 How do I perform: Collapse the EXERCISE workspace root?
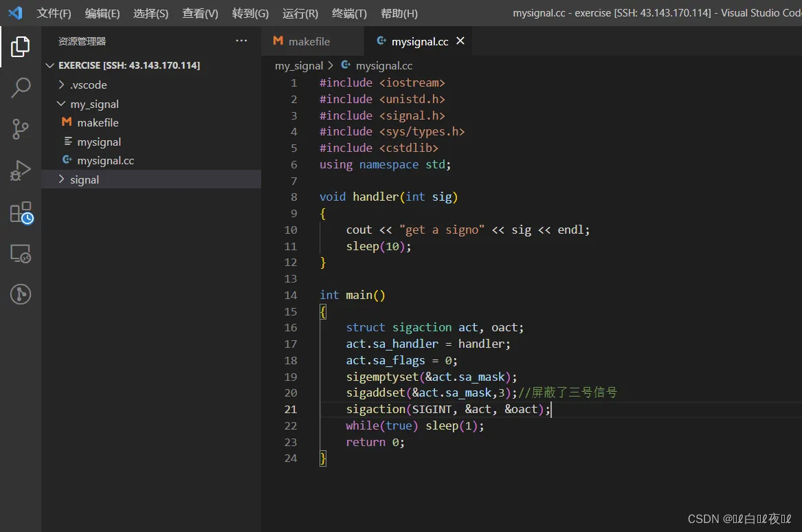[129, 65]
